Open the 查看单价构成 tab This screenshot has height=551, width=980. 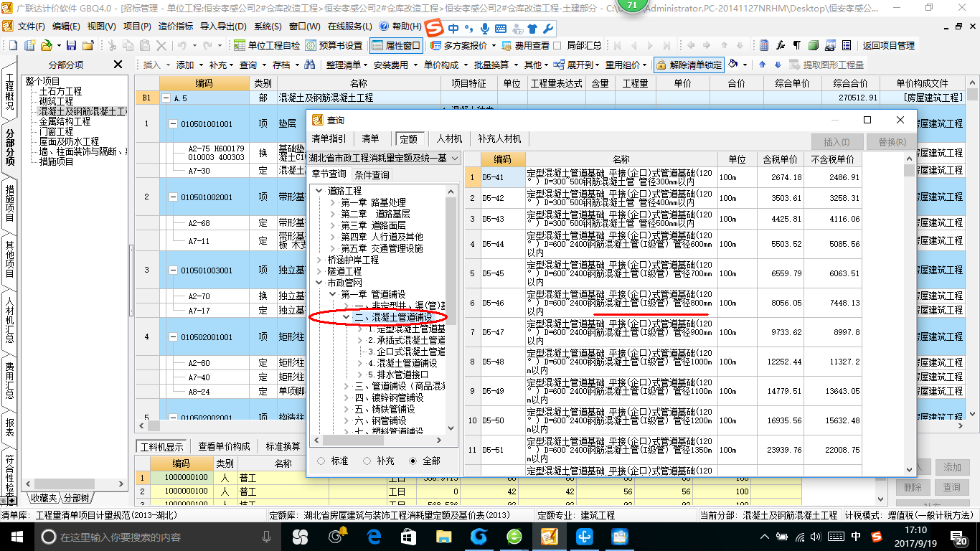coord(224,446)
